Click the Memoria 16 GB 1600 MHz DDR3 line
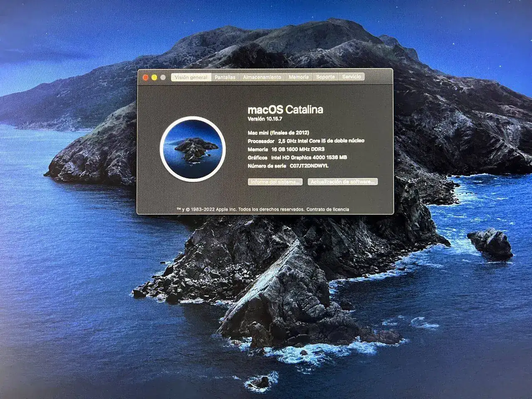Image resolution: width=532 pixels, height=399 pixels. tap(286, 149)
